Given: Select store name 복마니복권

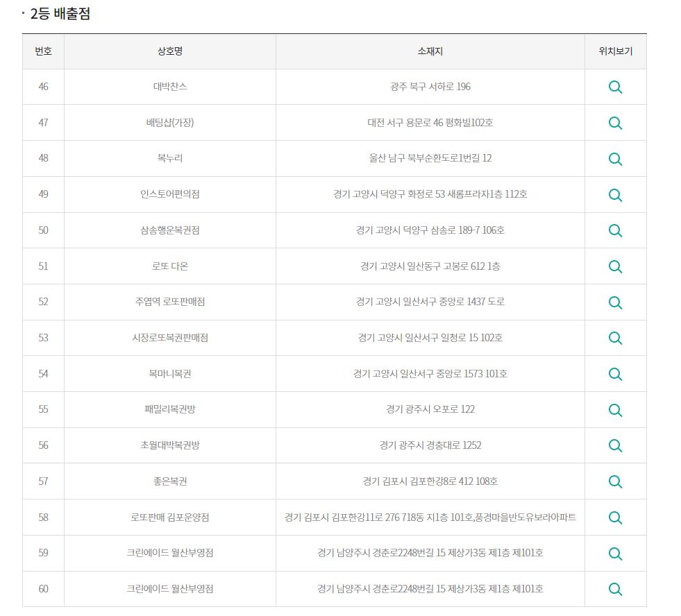Looking at the screenshot, I should coord(170,374).
